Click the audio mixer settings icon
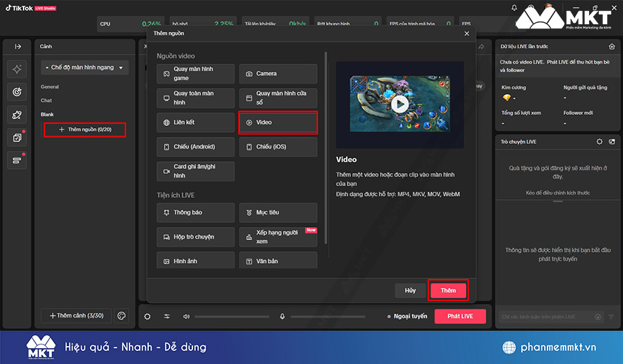Image resolution: width=623 pixels, height=364 pixels. [167, 316]
